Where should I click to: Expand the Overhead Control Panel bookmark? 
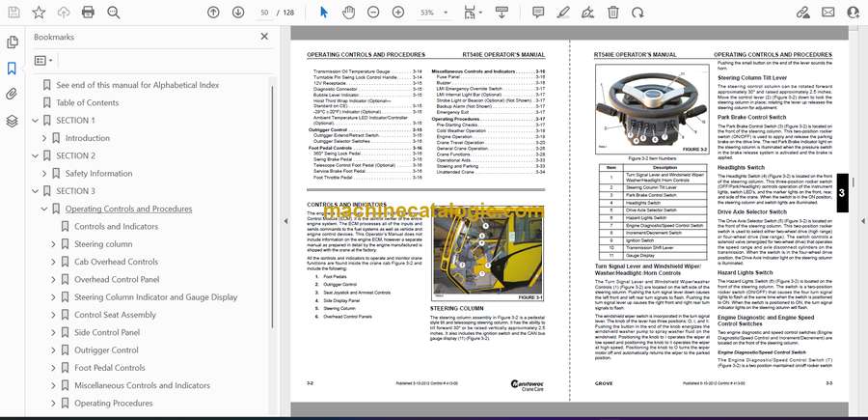coord(53,279)
